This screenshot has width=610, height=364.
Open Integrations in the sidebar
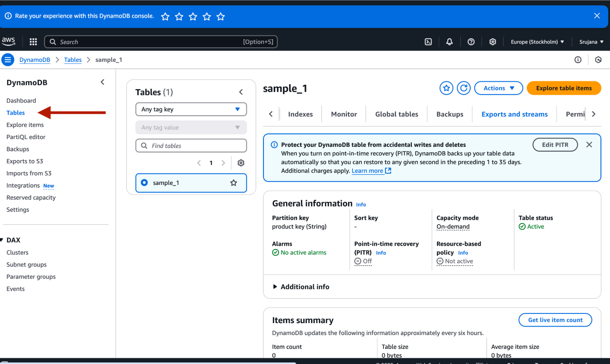tap(23, 186)
